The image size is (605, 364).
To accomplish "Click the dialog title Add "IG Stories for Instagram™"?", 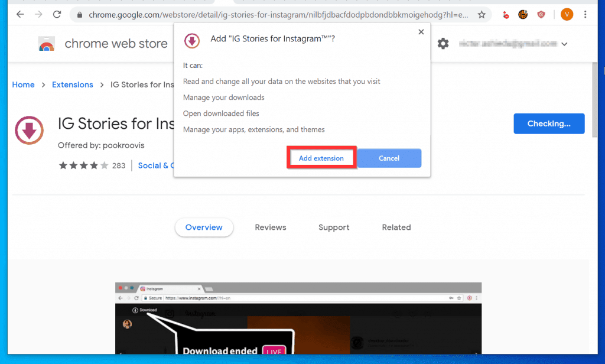I will point(272,38).
